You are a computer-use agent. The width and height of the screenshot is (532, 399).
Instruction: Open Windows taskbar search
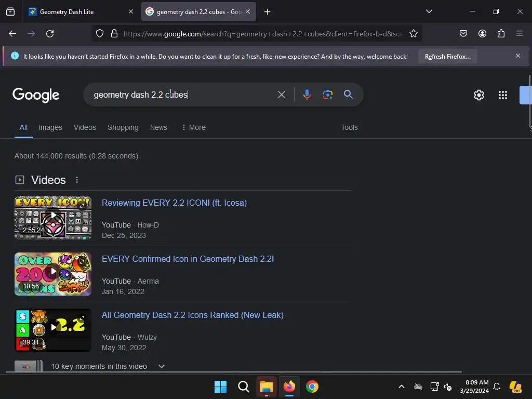point(243,387)
